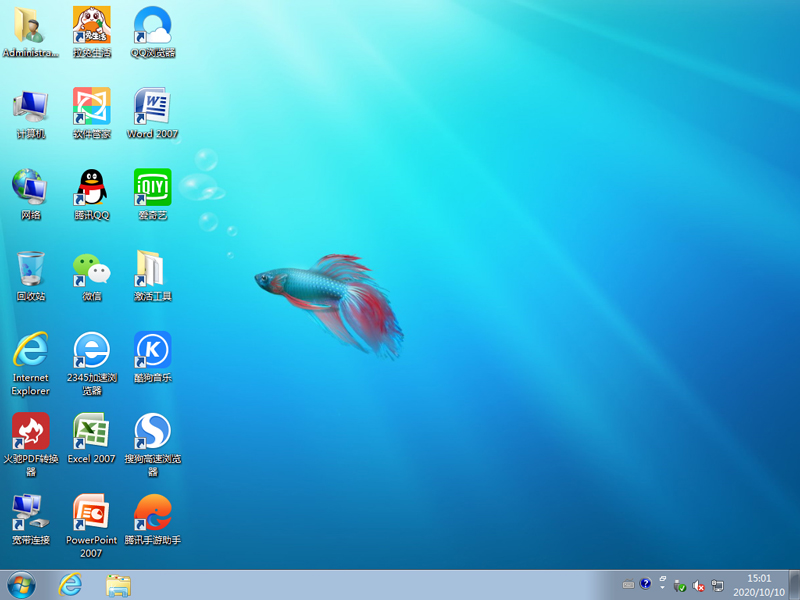Open the 2345 accelerated browser shortcut
The height and width of the screenshot is (600, 800).
tap(91, 351)
